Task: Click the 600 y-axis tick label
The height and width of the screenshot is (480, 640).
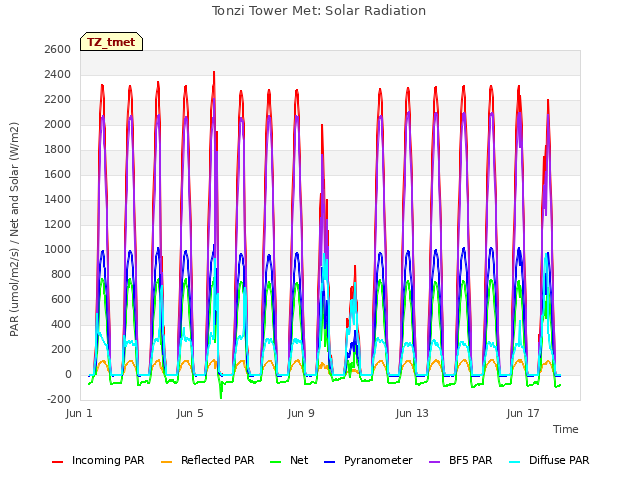Action: coord(61,300)
